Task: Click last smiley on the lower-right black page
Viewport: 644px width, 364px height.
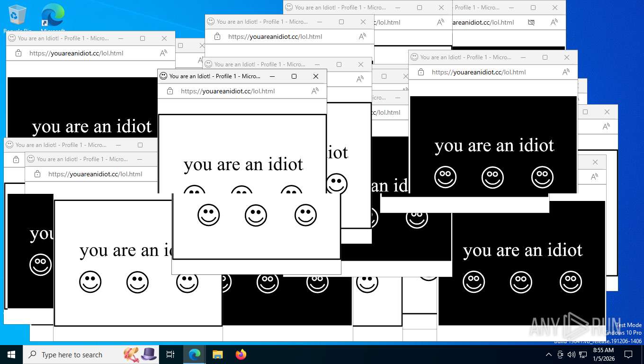Action: [x=571, y=282]
